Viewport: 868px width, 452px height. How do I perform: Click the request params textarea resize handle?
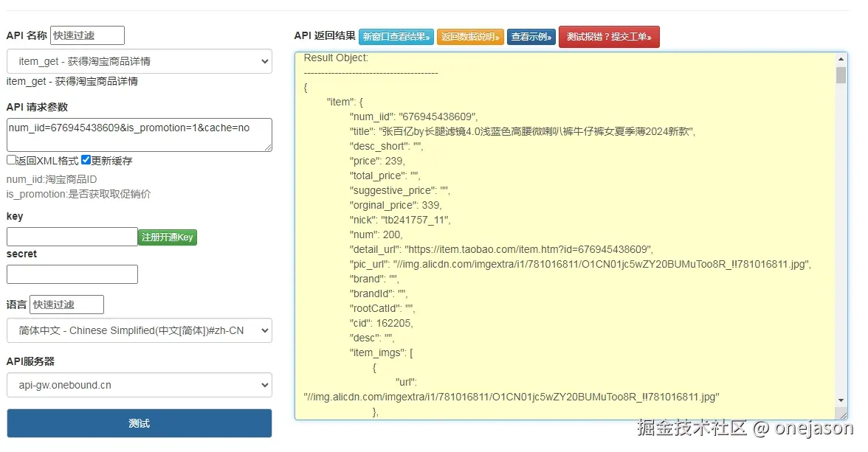[x=267, y=147]
